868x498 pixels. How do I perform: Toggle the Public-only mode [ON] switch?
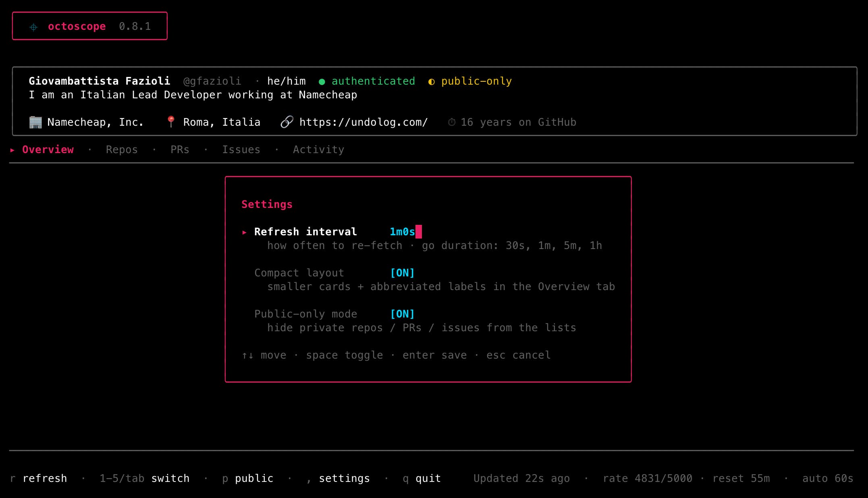[402, 314]
